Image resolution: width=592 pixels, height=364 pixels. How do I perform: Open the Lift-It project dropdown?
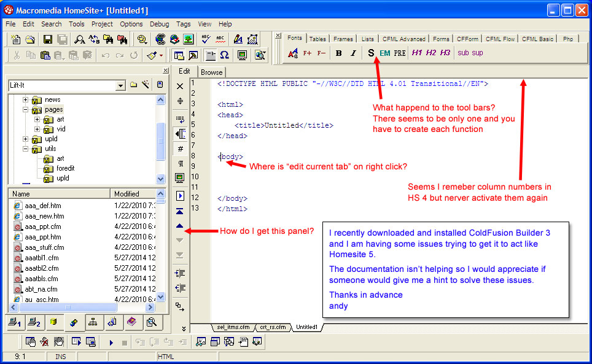click(120, 85)
